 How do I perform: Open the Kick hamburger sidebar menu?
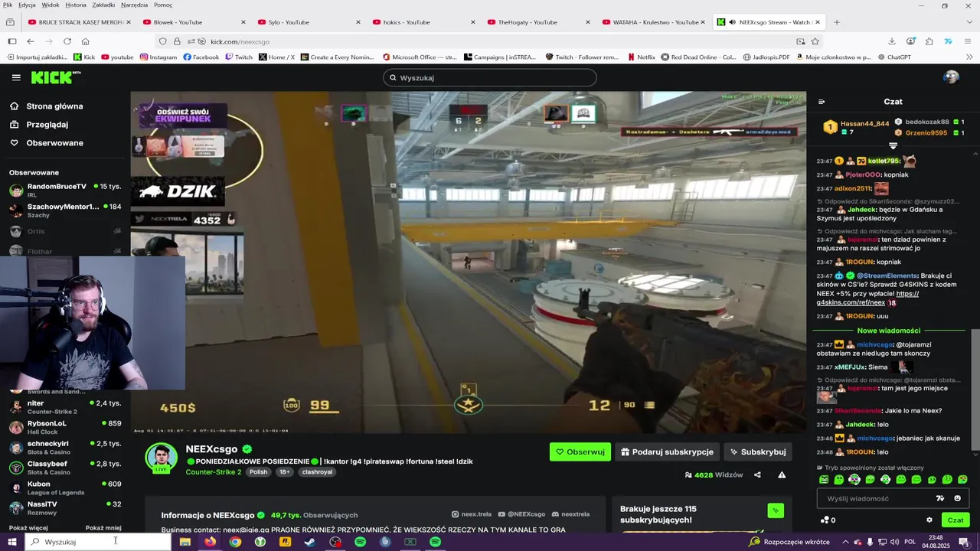[x=16, y=77]
